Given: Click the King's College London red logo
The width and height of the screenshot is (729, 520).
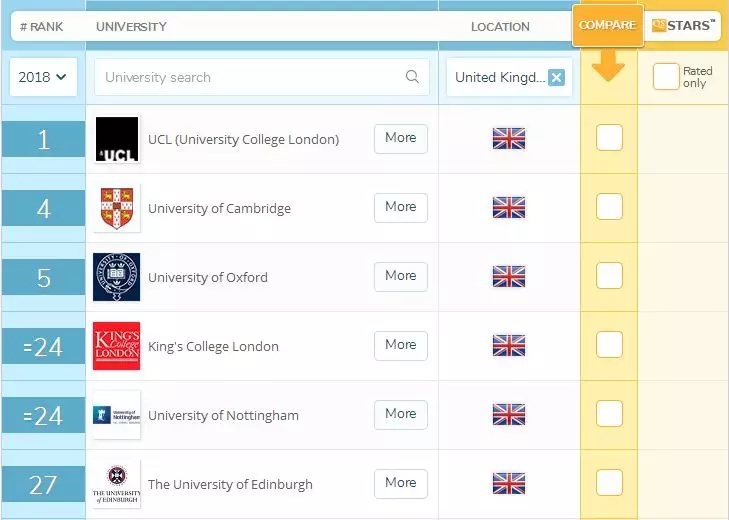Looking at the screenshot, I should coord(117,346).
